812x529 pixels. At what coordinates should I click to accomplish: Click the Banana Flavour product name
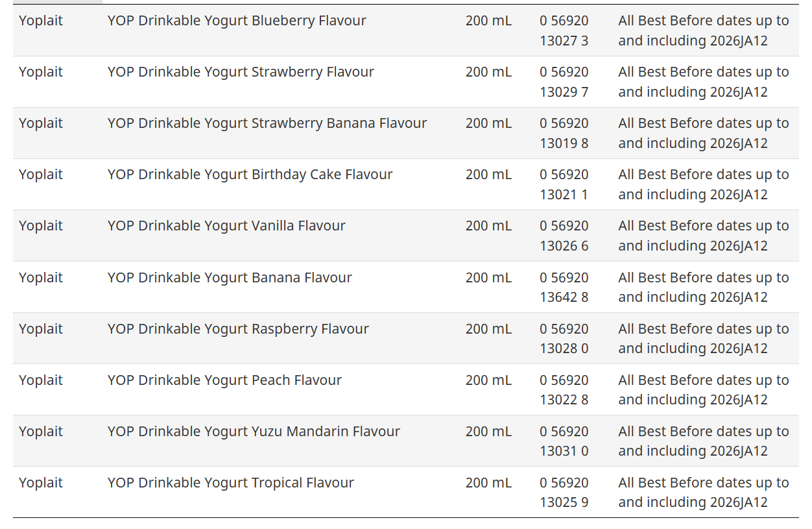coord(230,278)
